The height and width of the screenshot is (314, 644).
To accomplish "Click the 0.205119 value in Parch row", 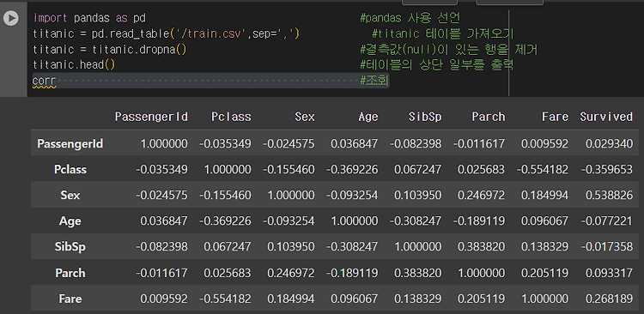I will click(544, 273).
